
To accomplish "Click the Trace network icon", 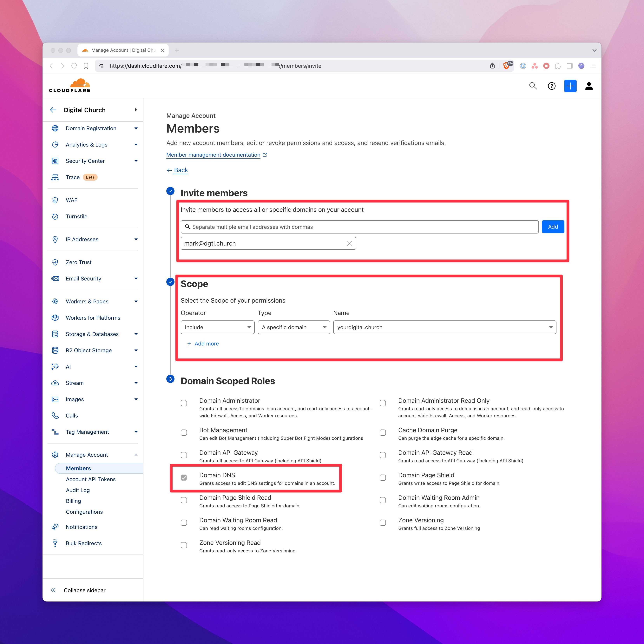I will click(55, 177).
